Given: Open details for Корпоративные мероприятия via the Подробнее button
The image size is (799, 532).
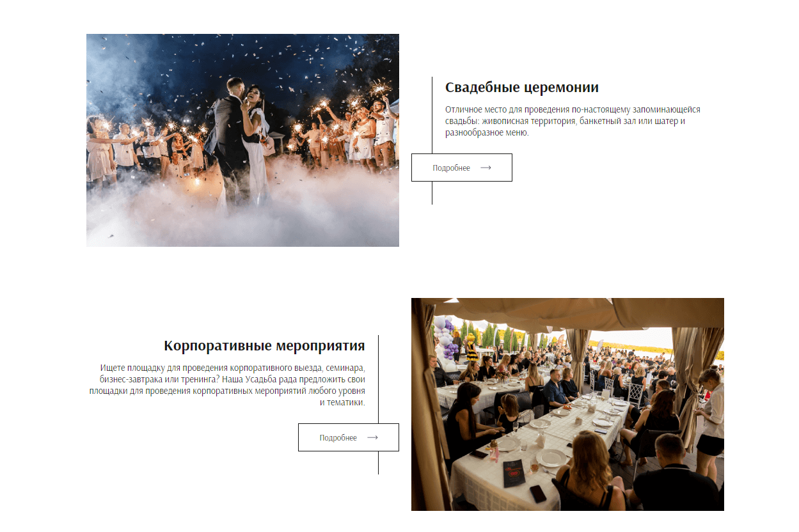Looking at the screenshot, I should tap(349, 437).
